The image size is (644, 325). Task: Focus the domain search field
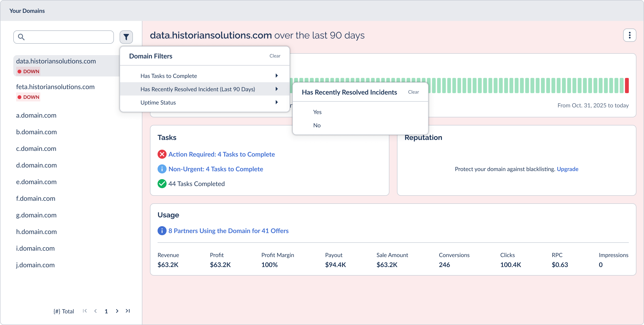coord(64,37)
